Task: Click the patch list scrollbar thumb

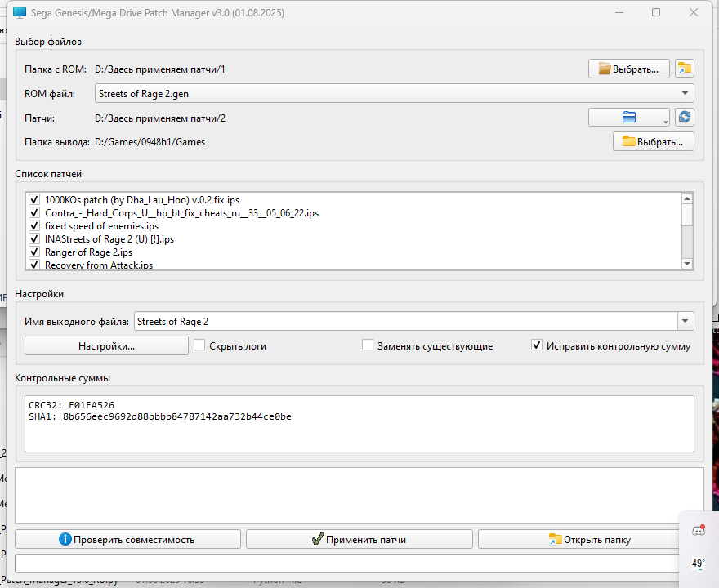Action: tap(687, 215)
